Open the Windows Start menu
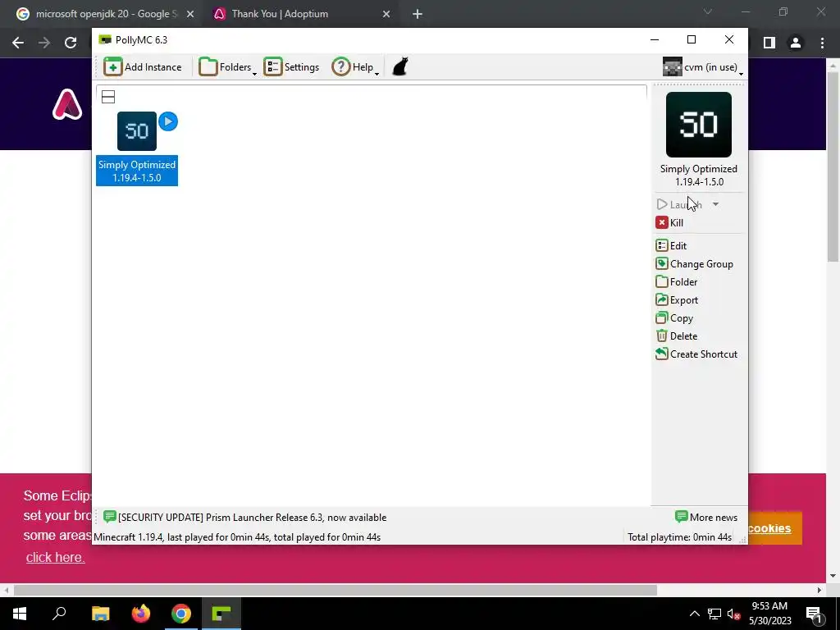This screenshot has width=840, height=630. tap(20, 614)
